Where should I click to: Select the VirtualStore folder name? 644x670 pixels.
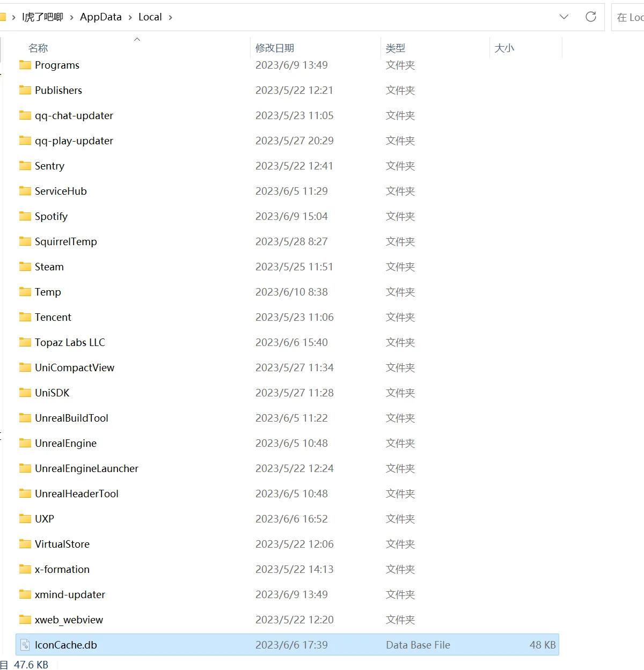click(x=62, y=544)
